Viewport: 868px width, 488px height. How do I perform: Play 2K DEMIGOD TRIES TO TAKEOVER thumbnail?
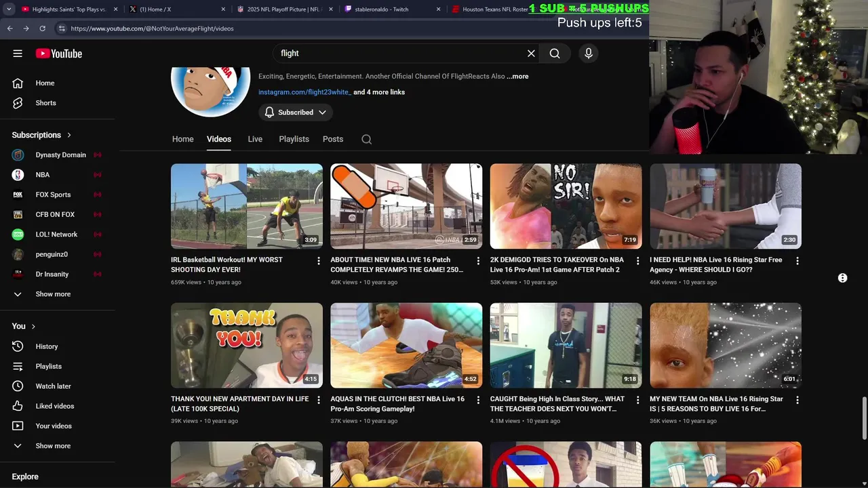click(x=566, y=206)
